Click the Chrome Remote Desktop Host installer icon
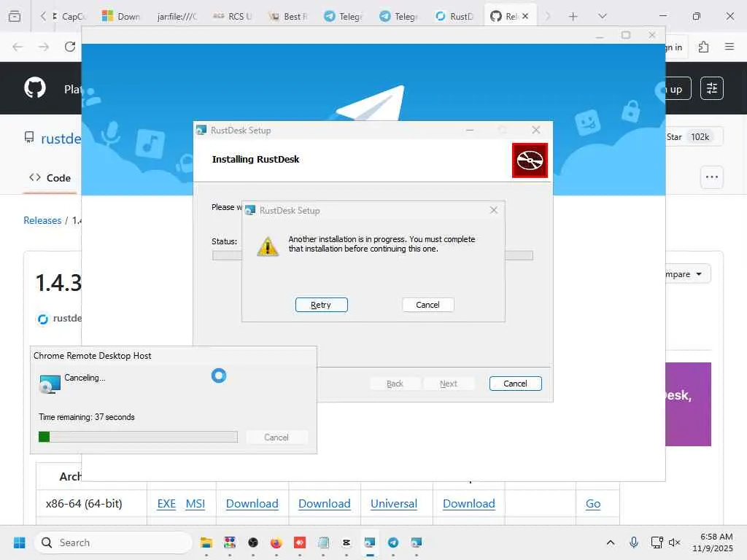The image size is (747, 560). tap(50, 384)
